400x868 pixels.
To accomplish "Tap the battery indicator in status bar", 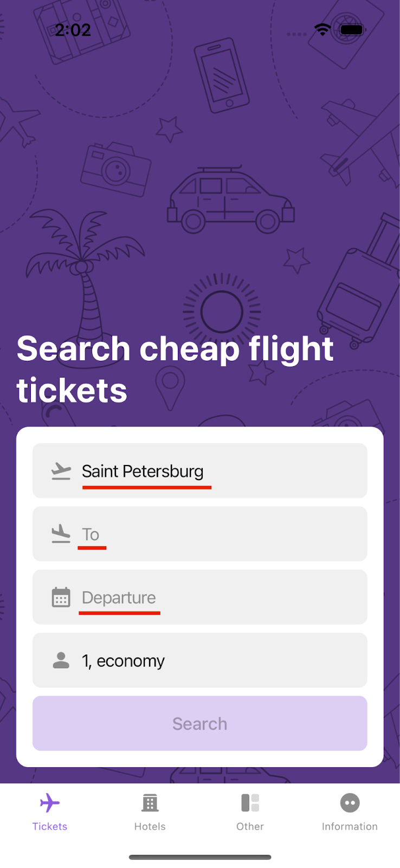I will 352,29.
